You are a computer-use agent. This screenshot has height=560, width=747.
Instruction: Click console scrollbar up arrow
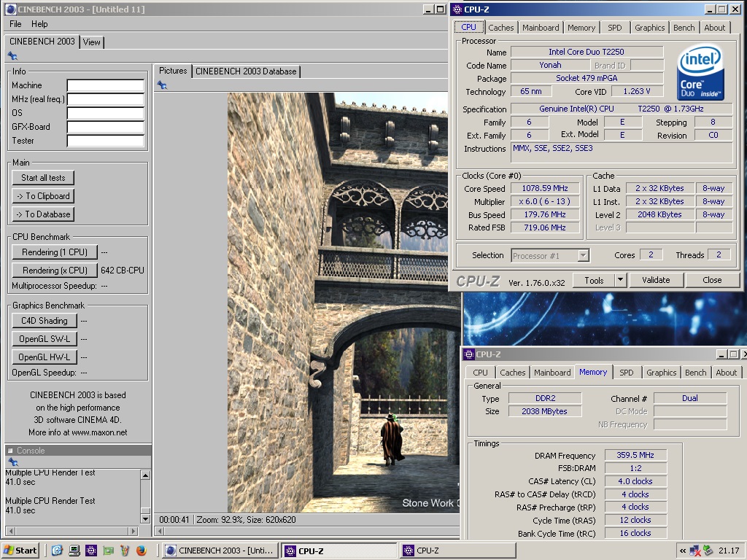click(x=146, y=475)
